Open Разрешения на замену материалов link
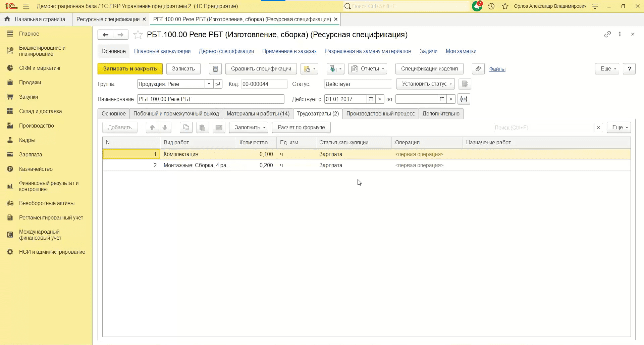 368,51
